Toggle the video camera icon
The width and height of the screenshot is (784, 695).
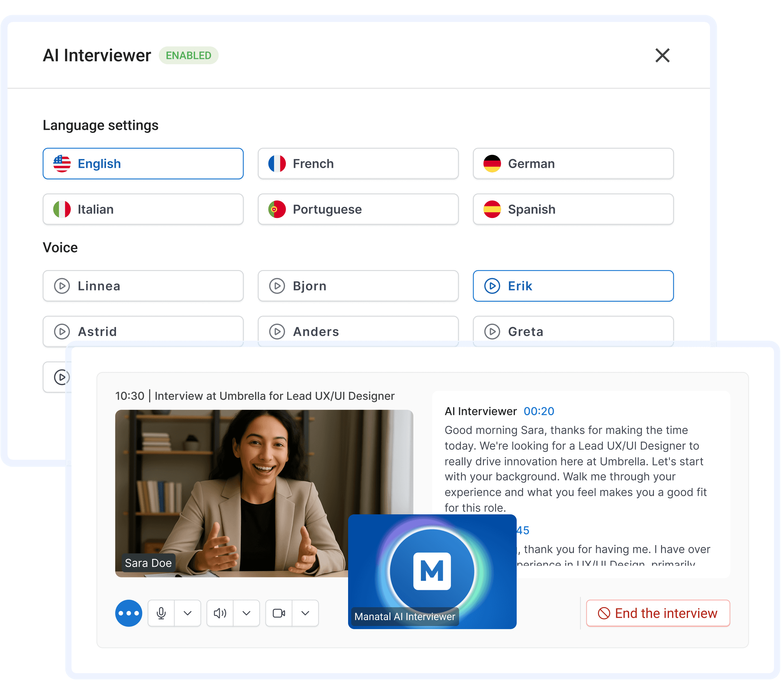pos(279,613)
